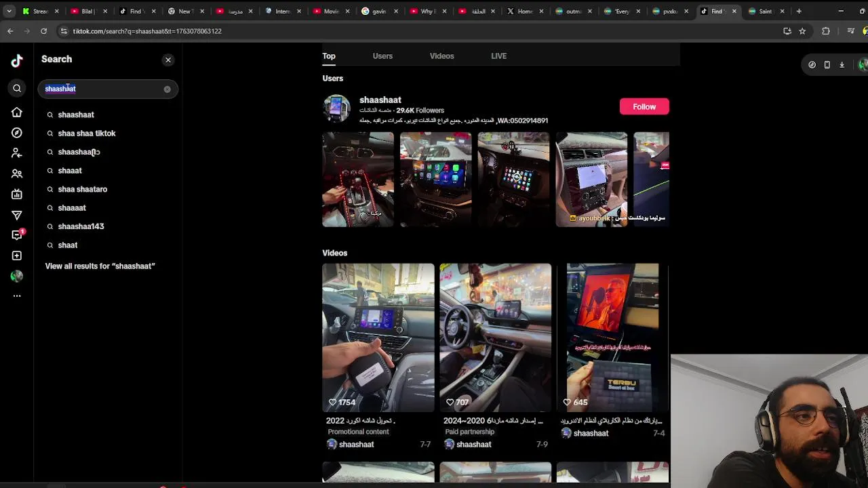This screenshot has height=488, width=868.
Task: Open a new browser tab with plus
Action: [x=799, y=12]
